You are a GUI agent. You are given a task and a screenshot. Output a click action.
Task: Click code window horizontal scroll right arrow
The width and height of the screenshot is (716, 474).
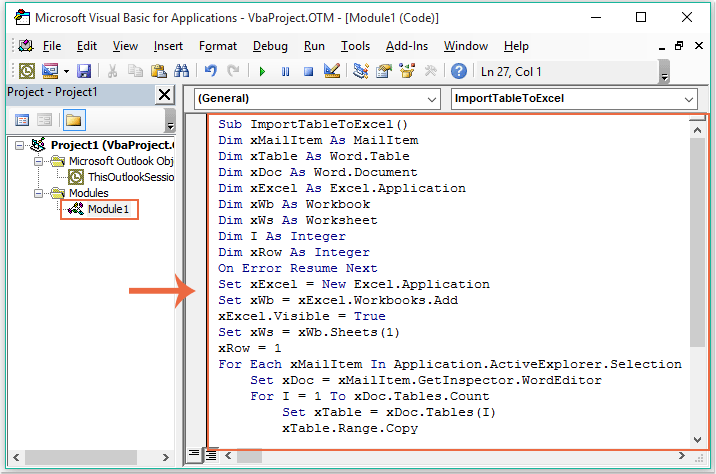click(x=682, y=455)
